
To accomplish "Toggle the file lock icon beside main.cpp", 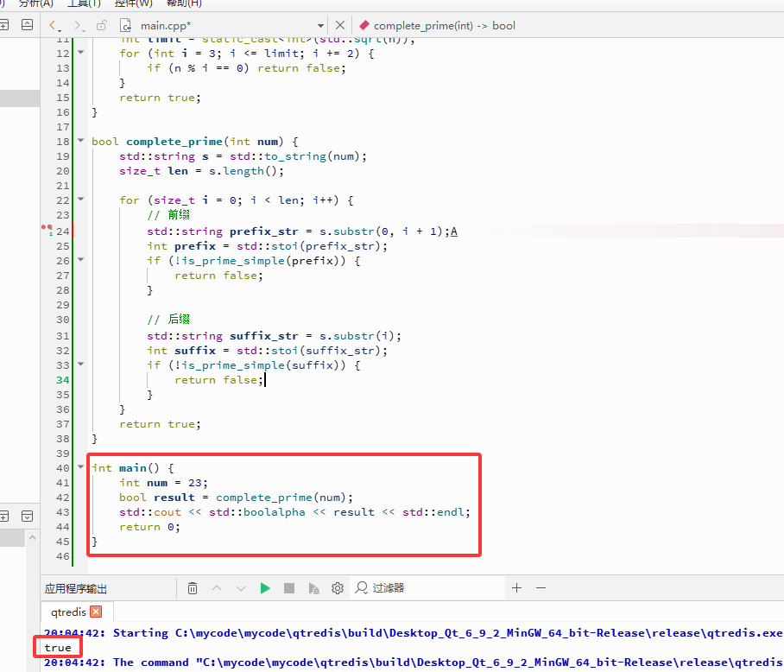I will (102, 25).
